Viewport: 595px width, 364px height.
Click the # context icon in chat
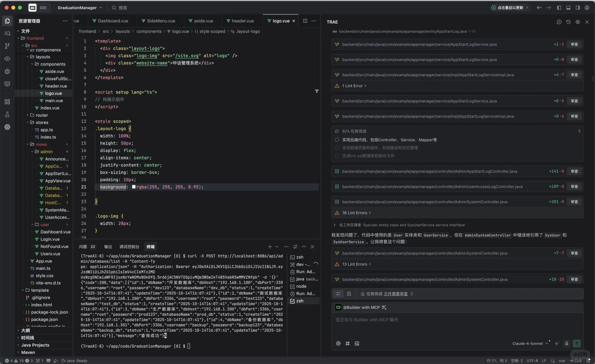tap(348, 343)
